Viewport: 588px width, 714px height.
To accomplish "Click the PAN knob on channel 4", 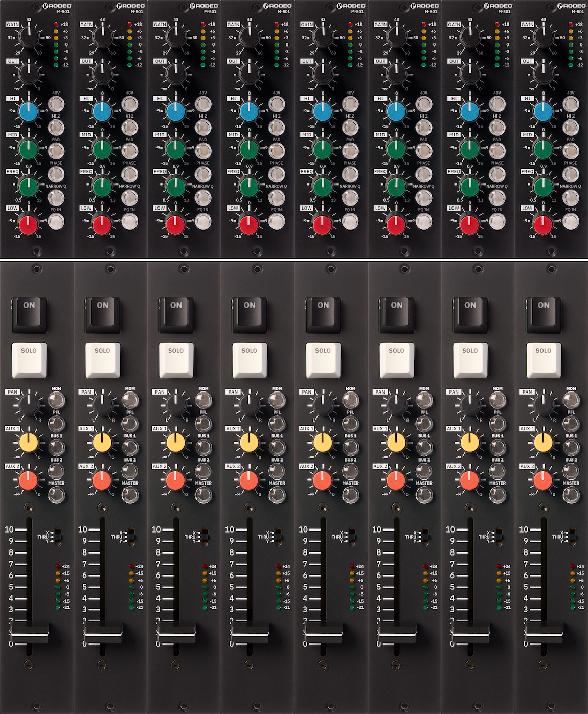I will tap(249, 405).
